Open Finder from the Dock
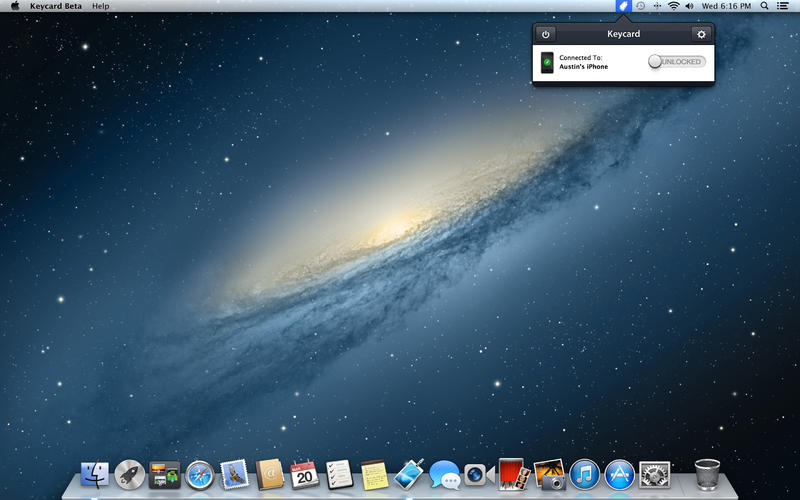This screenshot has height=500, width=800. [95, 474]
